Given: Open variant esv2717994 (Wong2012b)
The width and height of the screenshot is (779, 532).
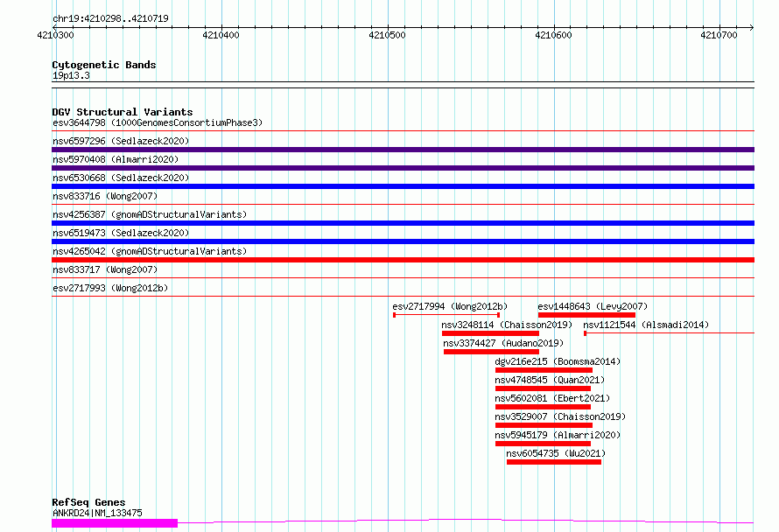Looking at the screenshot, I should (x=450, y=306).
